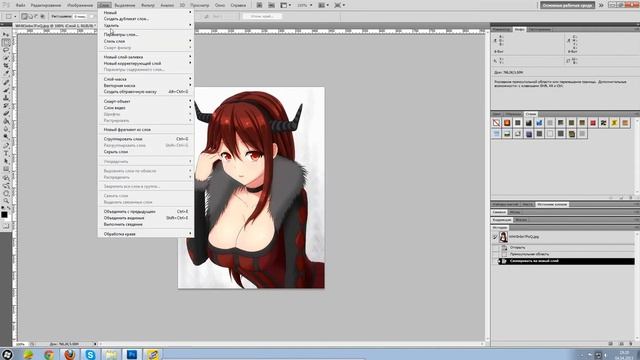Click the Mini Bridge icon in menu bar
Image resolution: width=640 pixels, height=360 pixels.
[271, 5]
